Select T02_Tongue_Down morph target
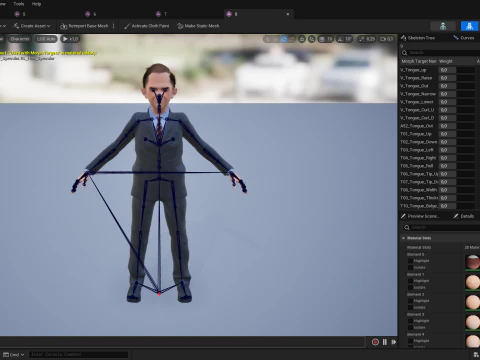 pos(418,142)
